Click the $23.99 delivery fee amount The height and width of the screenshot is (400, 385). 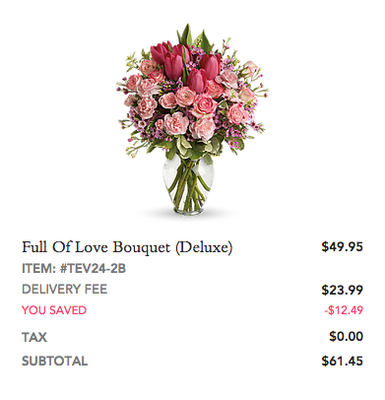342,290
